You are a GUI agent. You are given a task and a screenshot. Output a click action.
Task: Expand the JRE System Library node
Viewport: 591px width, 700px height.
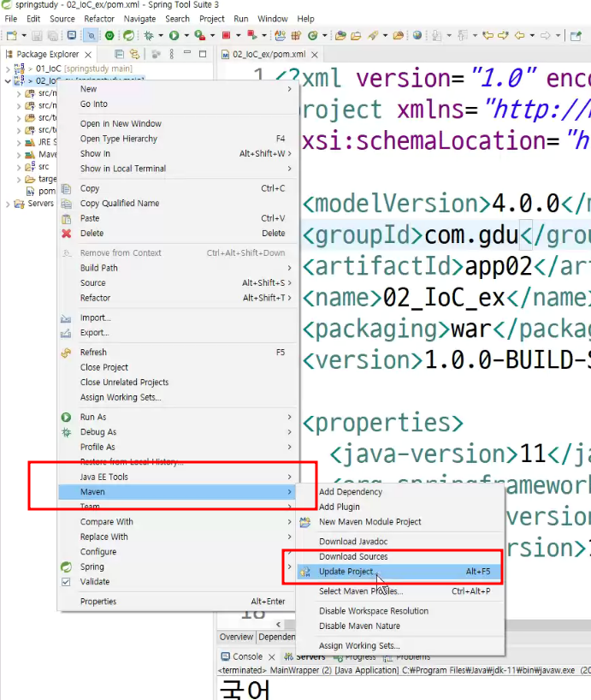[19, 143]
